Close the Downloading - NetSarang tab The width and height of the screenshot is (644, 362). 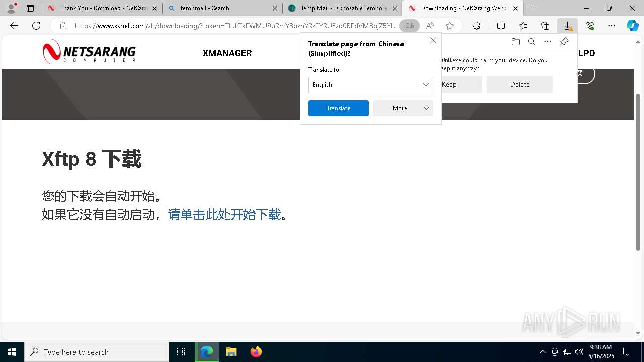[515, 8]
